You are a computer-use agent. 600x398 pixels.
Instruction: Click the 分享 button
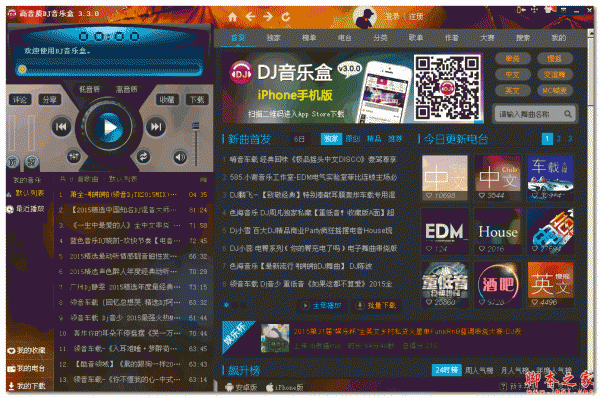click(x=49, y=100)
